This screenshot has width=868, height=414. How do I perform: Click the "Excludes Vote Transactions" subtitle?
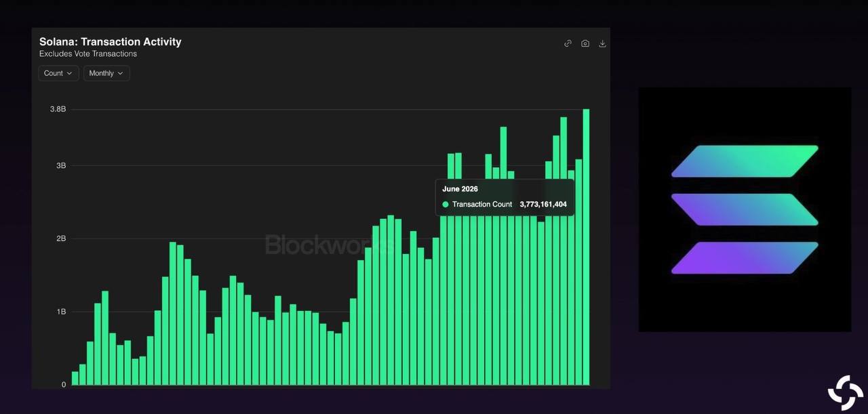click(88, 54)
